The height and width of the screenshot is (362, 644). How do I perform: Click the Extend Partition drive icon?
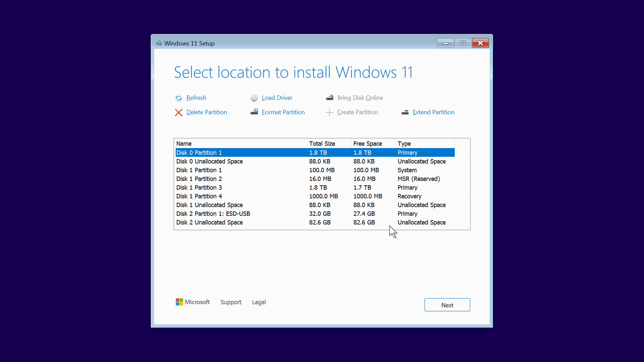click(x=405, y=112)
